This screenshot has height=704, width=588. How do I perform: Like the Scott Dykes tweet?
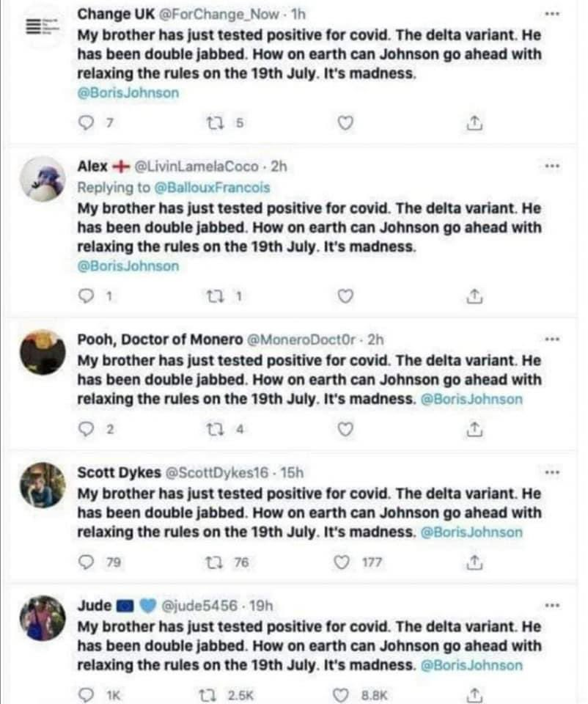coord(342,562)
